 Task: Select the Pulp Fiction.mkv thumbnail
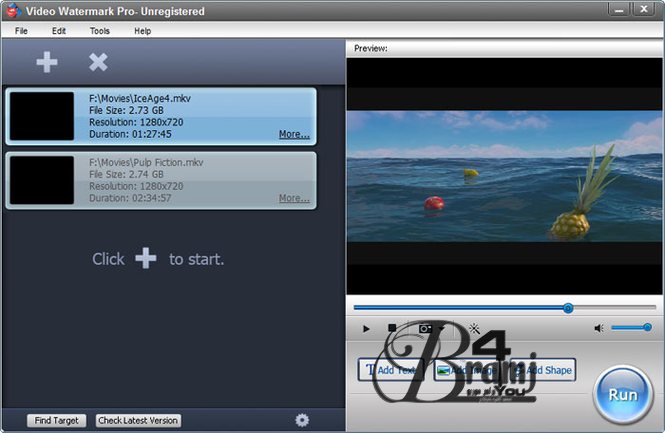tap(42, 180)
